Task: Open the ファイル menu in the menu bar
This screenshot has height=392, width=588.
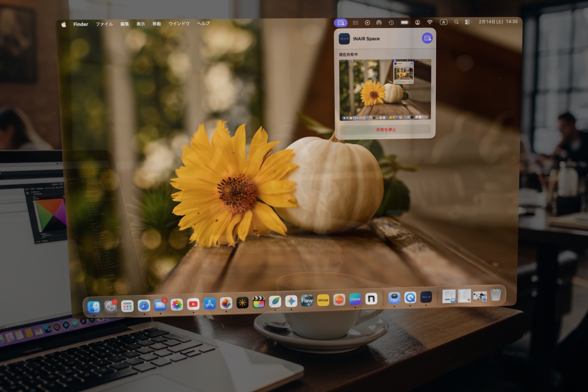Action: click(x=103, y=24)
